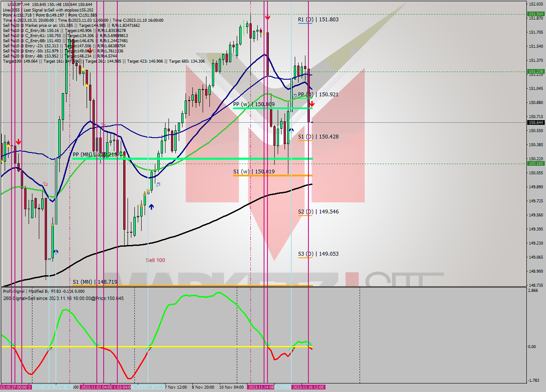Click the Sell %10 @ Entry -23 line
This screenshot has height=392, width=546.
(64, 46)
